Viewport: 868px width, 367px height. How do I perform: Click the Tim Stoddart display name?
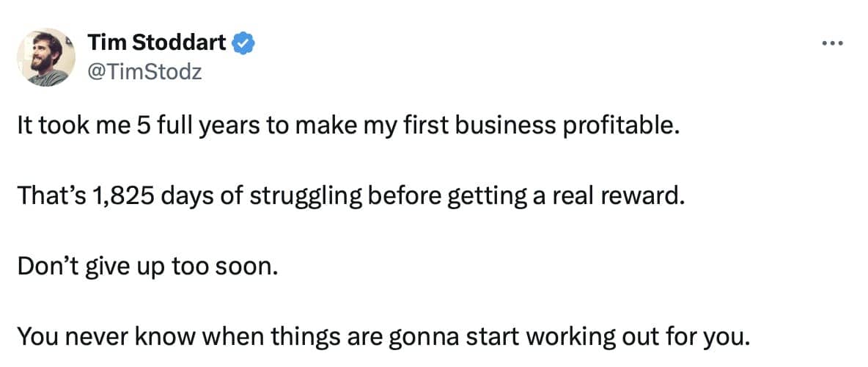point(157,43)
